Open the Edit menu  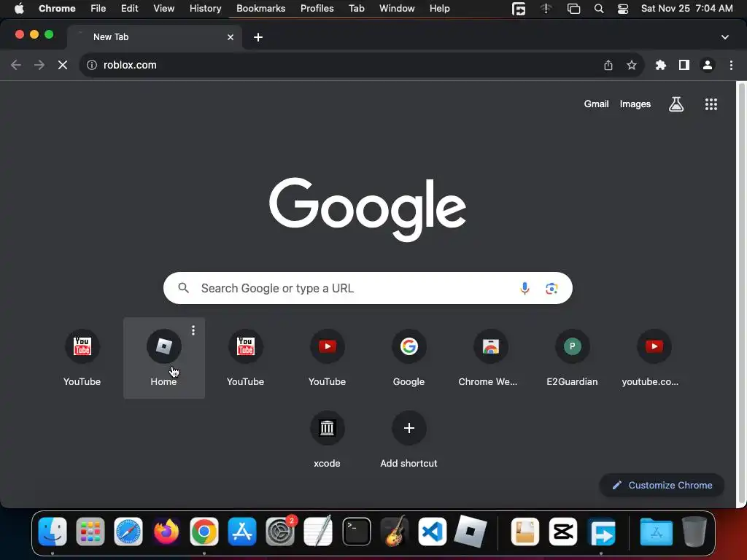coord(129,8)
